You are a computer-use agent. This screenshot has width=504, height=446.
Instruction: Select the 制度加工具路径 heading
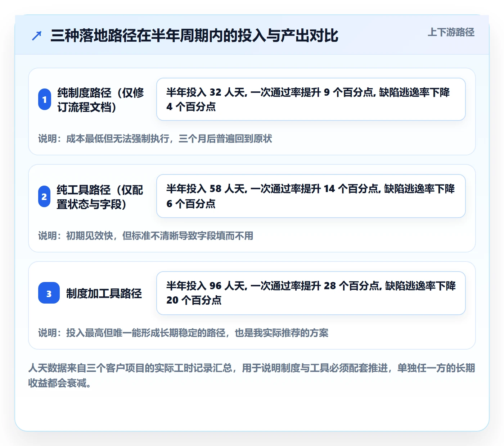[104, 293]
